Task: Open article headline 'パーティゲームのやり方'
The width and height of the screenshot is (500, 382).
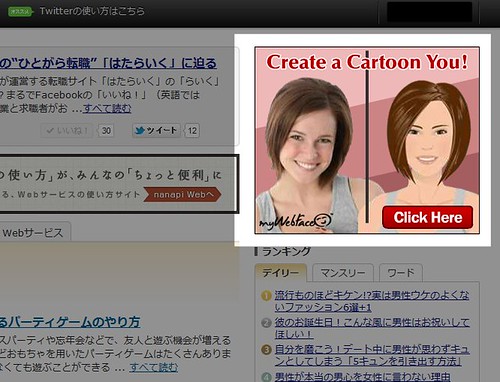Action: (70, 322)
